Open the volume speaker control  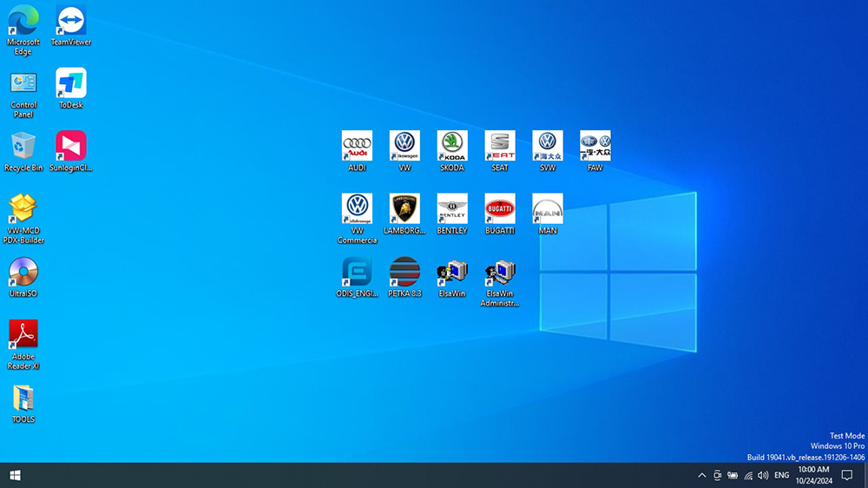(763, 475)
